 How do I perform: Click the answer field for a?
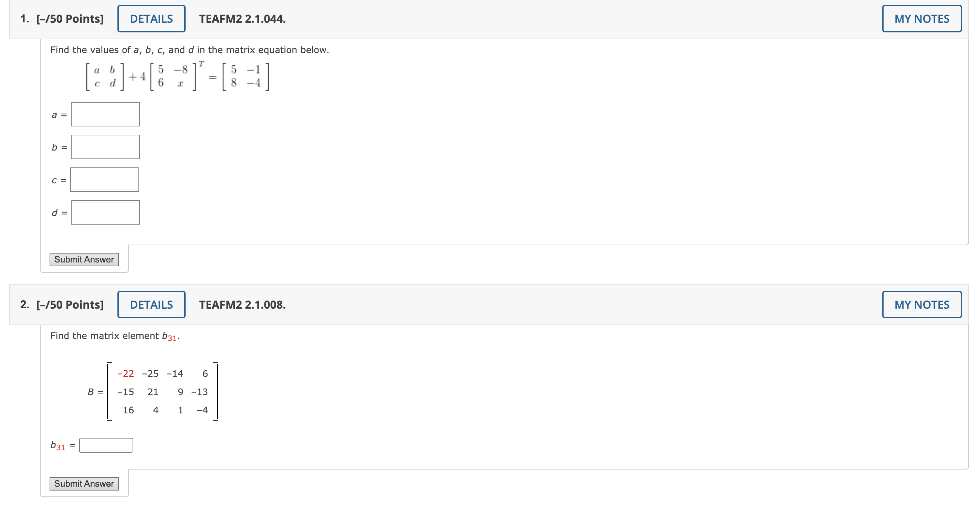coord(105,114)
